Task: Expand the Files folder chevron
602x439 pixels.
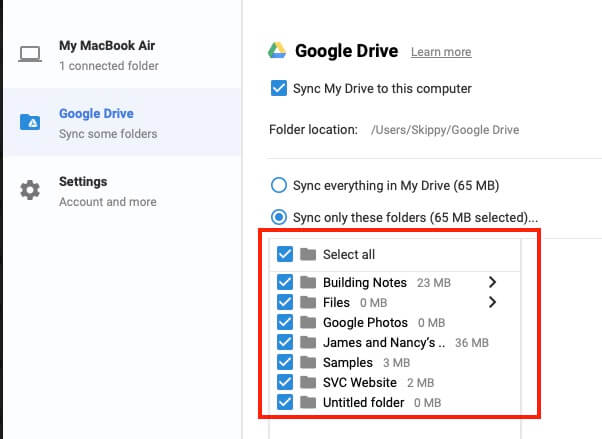Action: click(492, 302)
